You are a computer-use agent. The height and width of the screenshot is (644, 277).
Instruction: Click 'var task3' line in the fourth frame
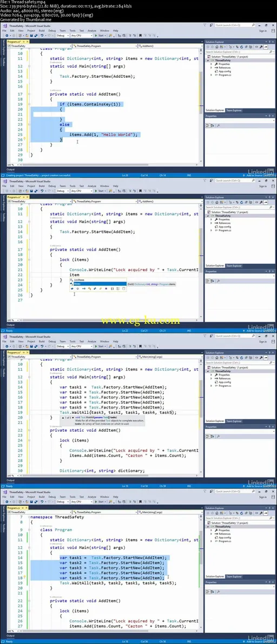click(x=112, y=568)
